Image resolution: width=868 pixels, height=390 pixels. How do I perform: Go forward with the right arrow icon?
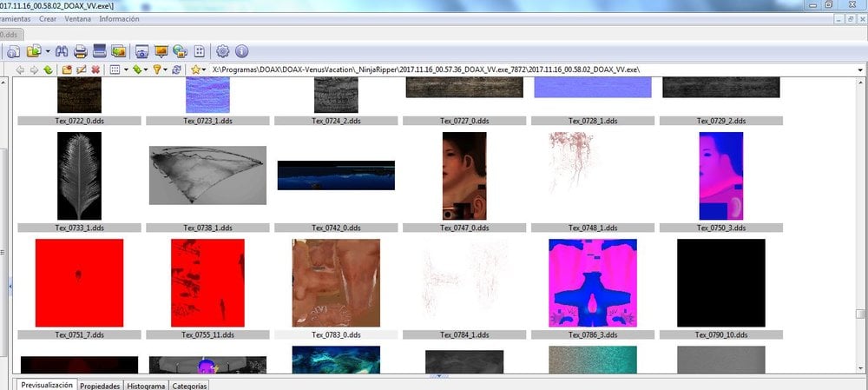point(35,69)
